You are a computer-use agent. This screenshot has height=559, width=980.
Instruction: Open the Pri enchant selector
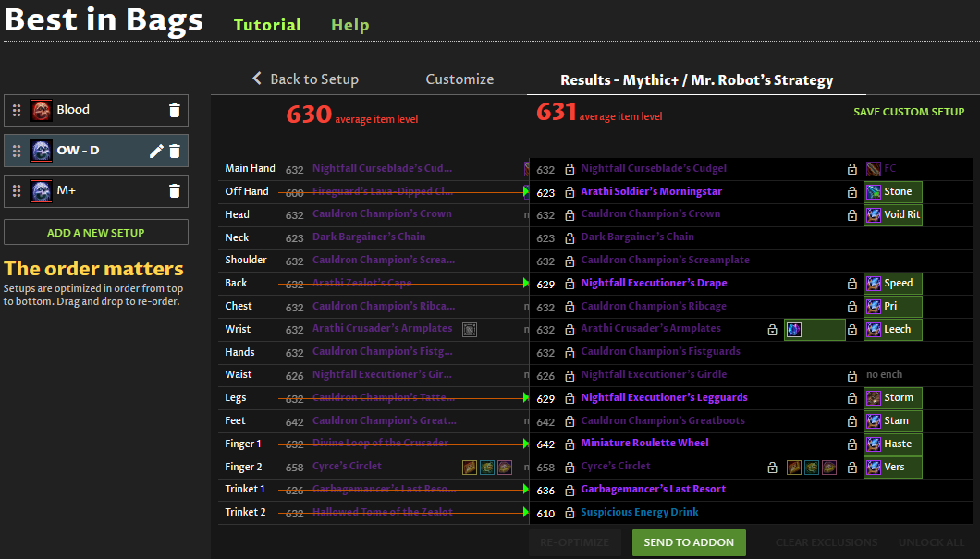point(892,307)
